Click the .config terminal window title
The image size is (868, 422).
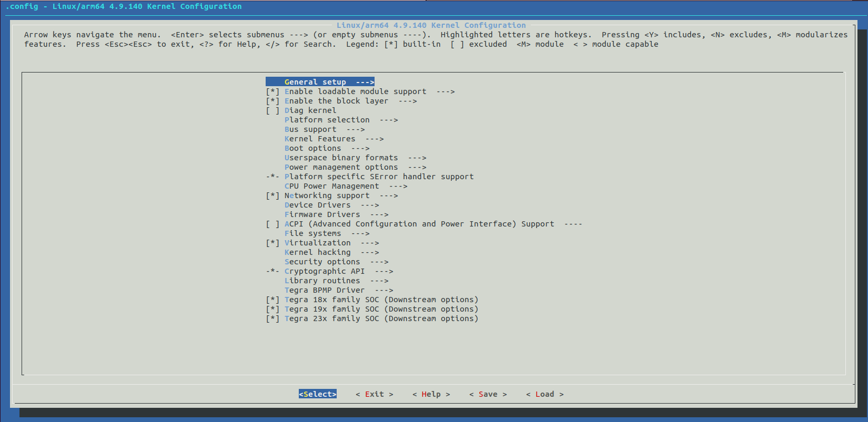point(124,6)
